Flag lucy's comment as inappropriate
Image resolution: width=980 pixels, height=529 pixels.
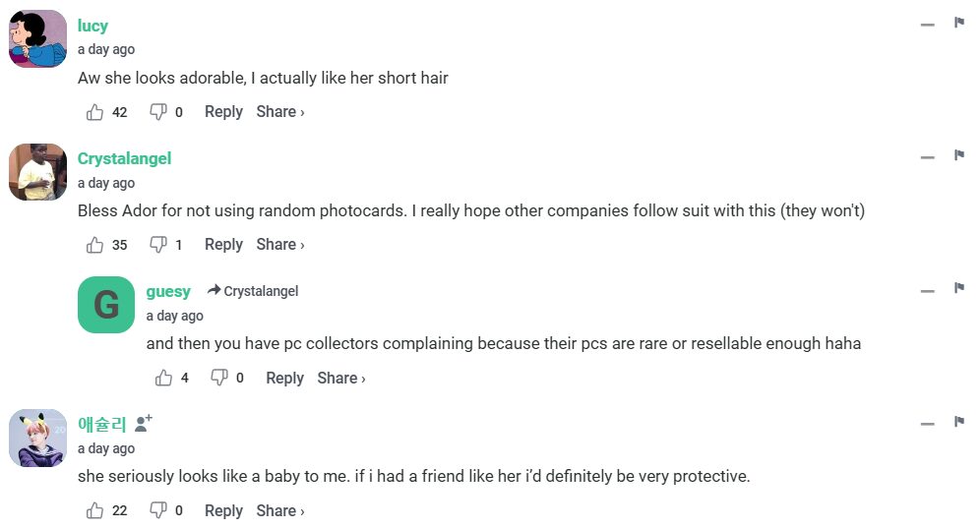(x=959, y=23)
